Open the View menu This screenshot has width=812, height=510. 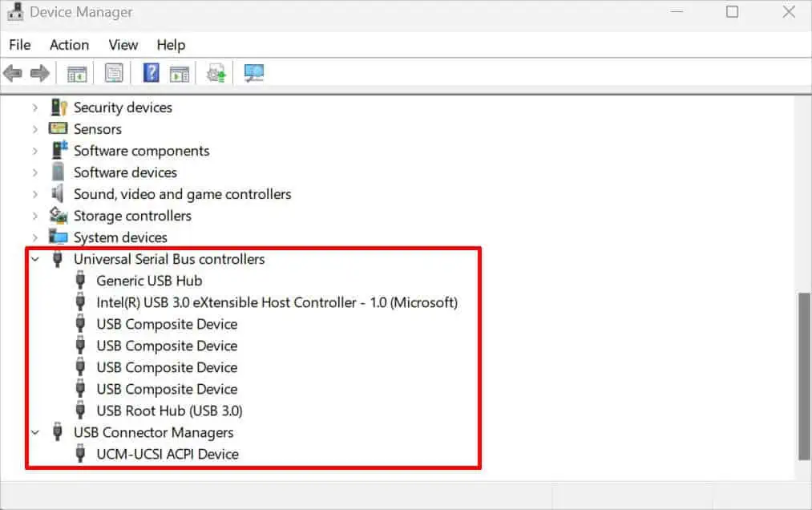click(122, 45)
